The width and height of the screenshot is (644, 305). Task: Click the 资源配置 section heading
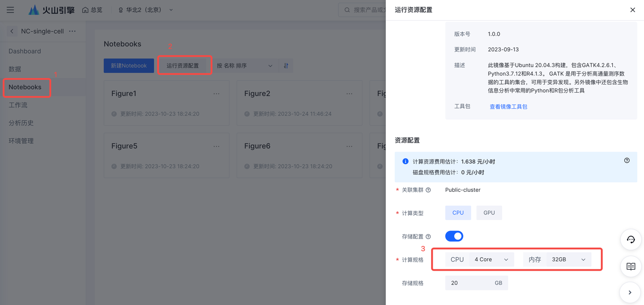point(408,140)
